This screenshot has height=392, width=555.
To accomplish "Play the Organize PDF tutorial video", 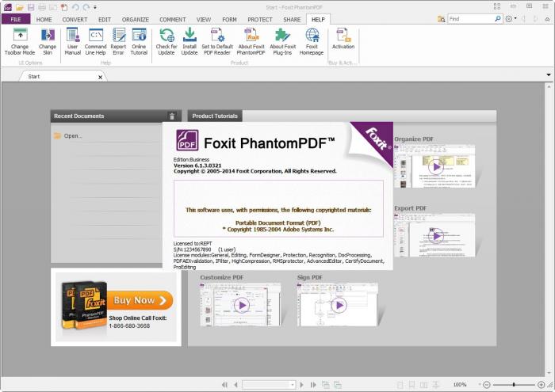I will click(436, 167).
